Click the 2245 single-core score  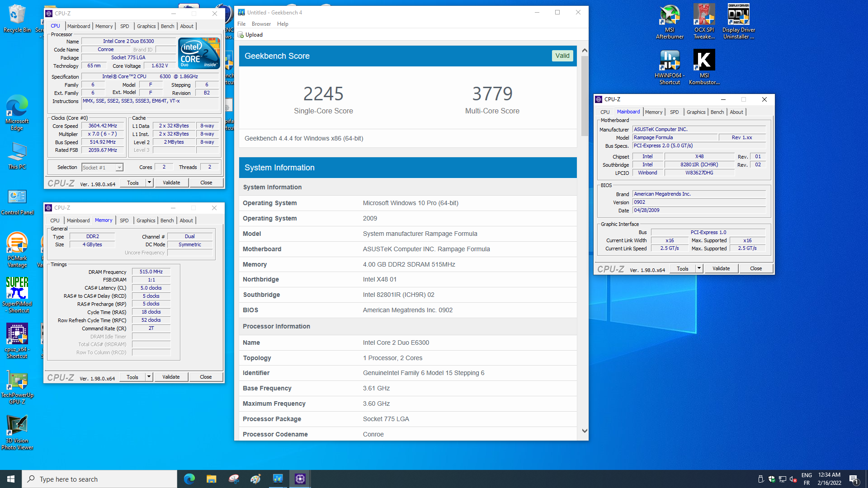[323, 94]
